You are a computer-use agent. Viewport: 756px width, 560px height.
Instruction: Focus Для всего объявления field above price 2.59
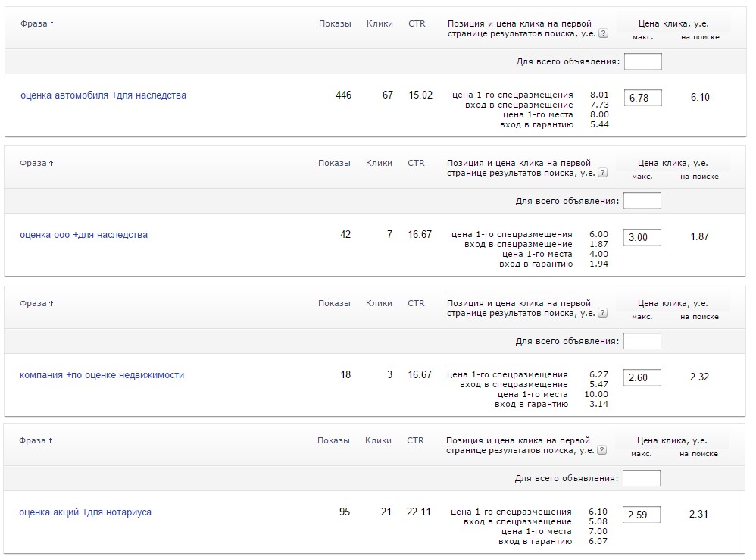click(x=641, y=478)
